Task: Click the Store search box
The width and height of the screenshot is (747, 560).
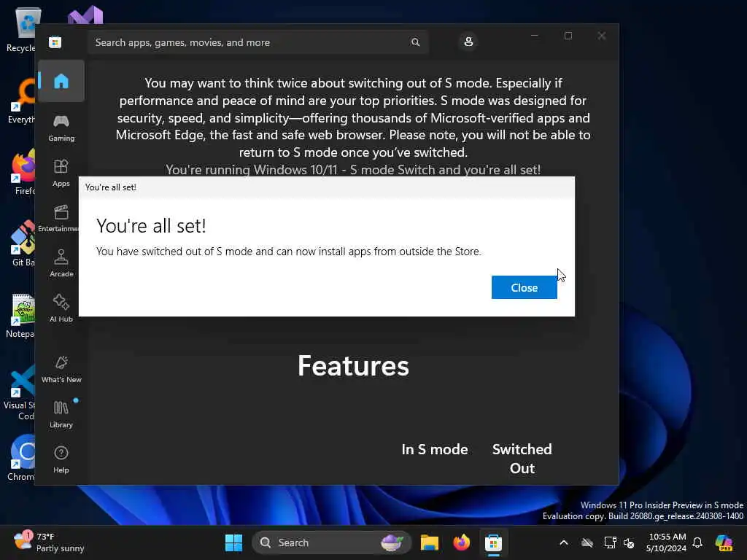Action: (x=258, y=42)
